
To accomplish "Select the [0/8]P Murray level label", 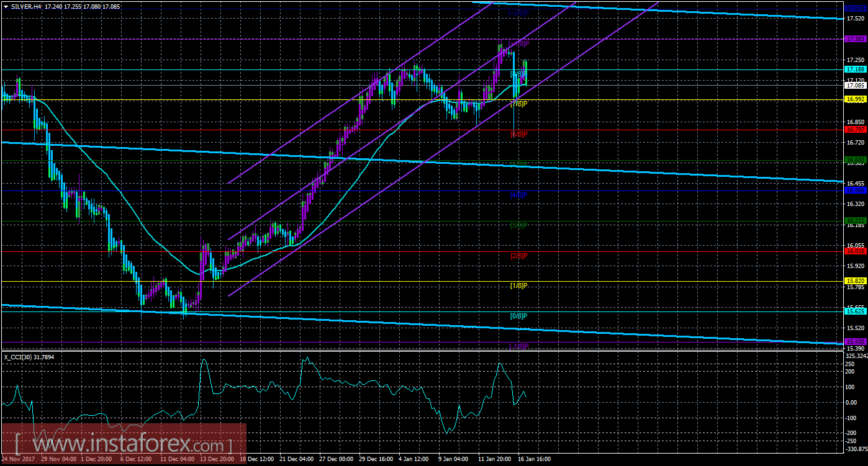I will pos(518,316).
